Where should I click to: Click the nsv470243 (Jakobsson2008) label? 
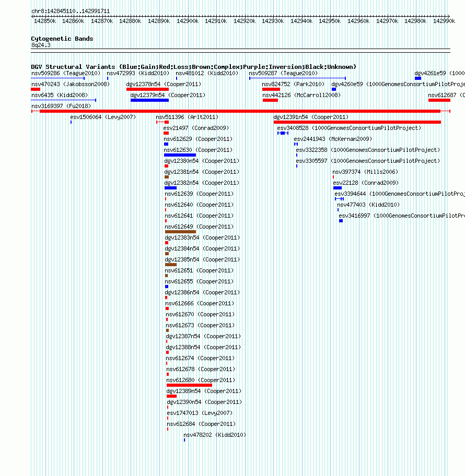click(71, 84)
